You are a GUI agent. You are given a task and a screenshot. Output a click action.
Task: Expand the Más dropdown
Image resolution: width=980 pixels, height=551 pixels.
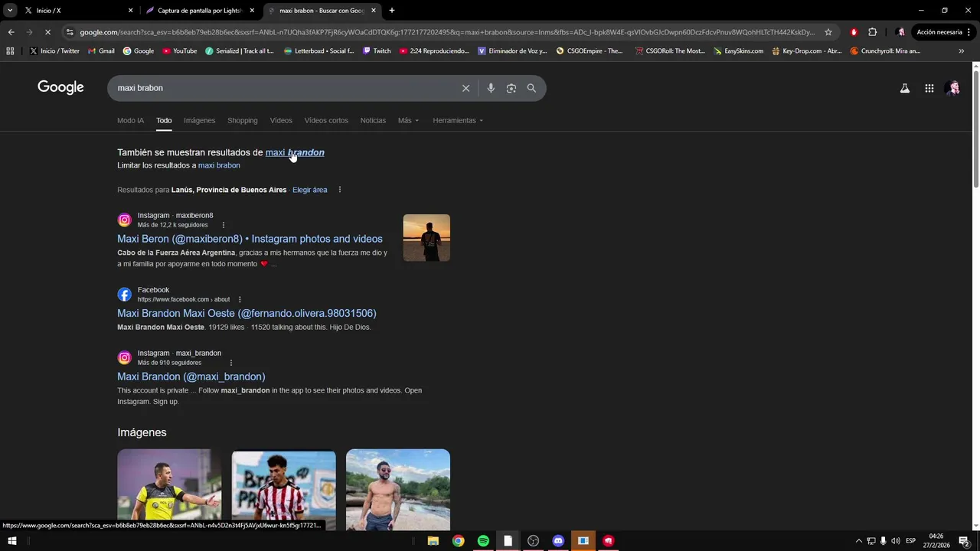point(408,120)
